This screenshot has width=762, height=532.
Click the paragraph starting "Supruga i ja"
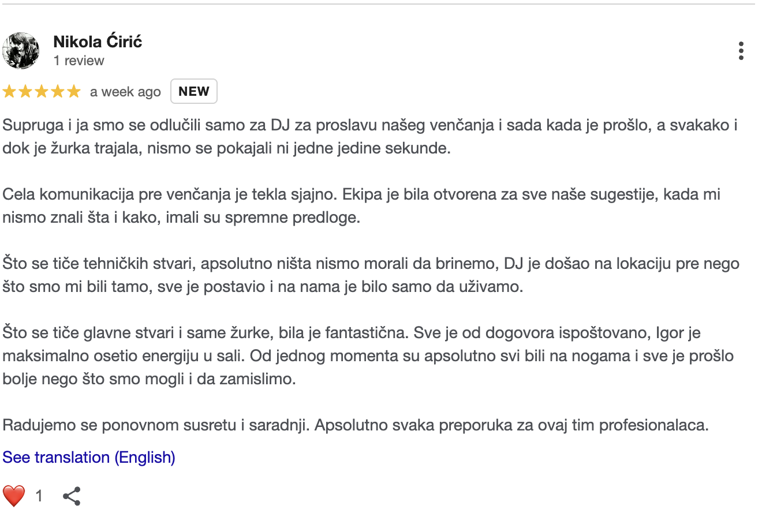tap(369, 137)
